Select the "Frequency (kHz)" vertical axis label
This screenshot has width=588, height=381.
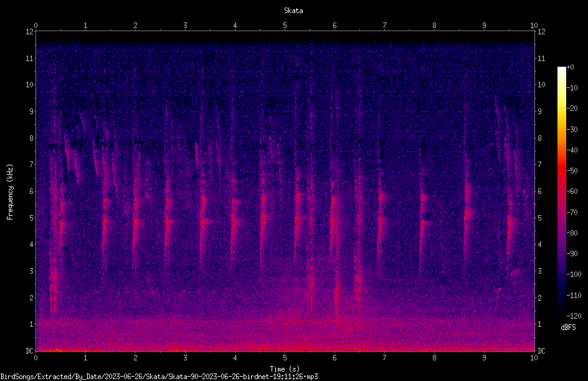tap(10, 192)
